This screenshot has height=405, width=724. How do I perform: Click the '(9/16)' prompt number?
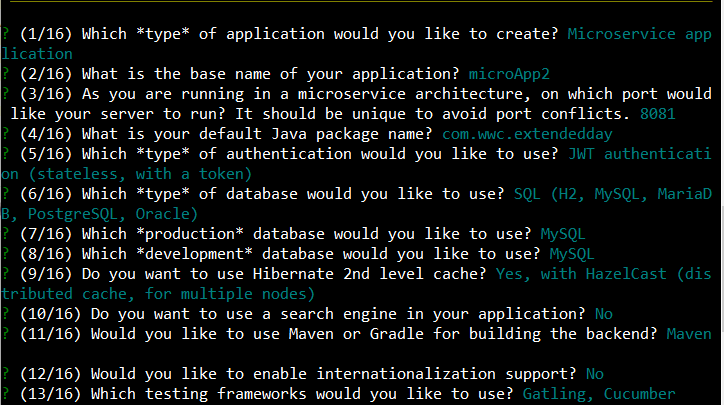(x=46, y=274)
